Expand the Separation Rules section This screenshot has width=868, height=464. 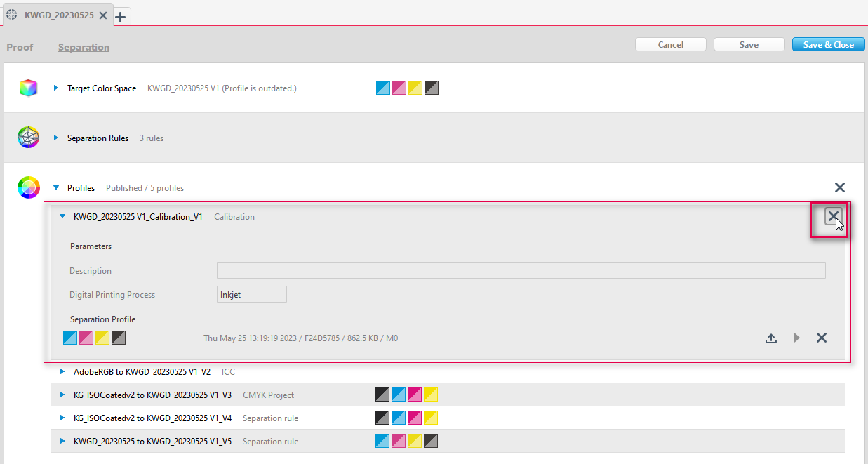(55, 138)
